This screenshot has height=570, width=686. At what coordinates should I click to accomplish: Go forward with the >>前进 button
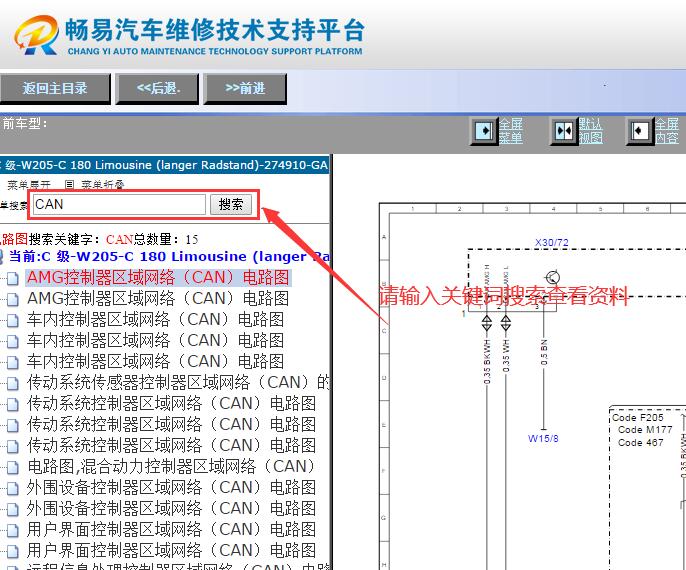tap(245, 88)
